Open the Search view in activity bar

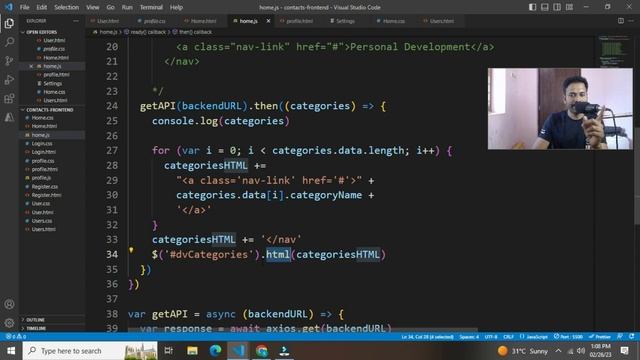(x=9, y=42)
